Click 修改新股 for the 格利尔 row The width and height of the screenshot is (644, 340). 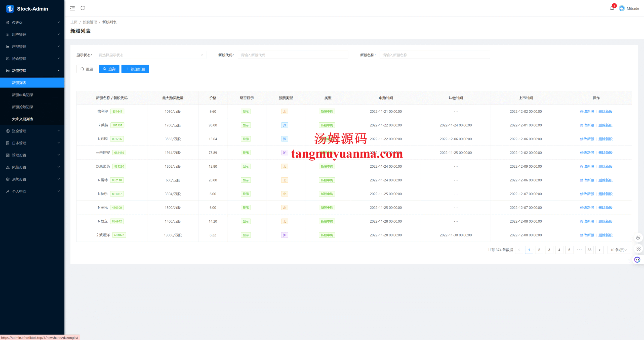tap(587, 112)
